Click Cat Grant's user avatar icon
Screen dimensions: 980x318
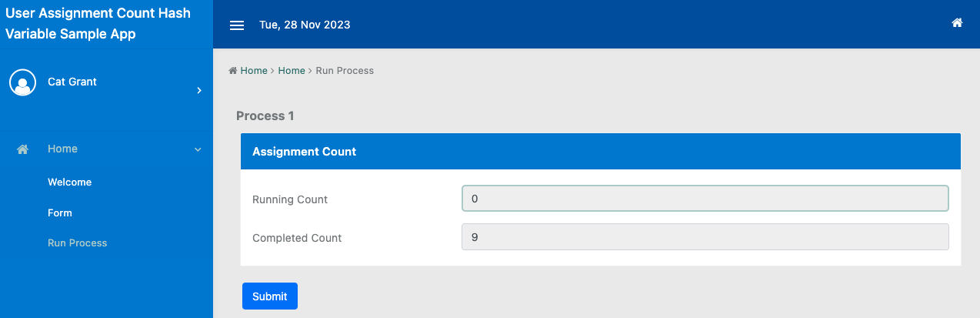click(x=22, y=82)
